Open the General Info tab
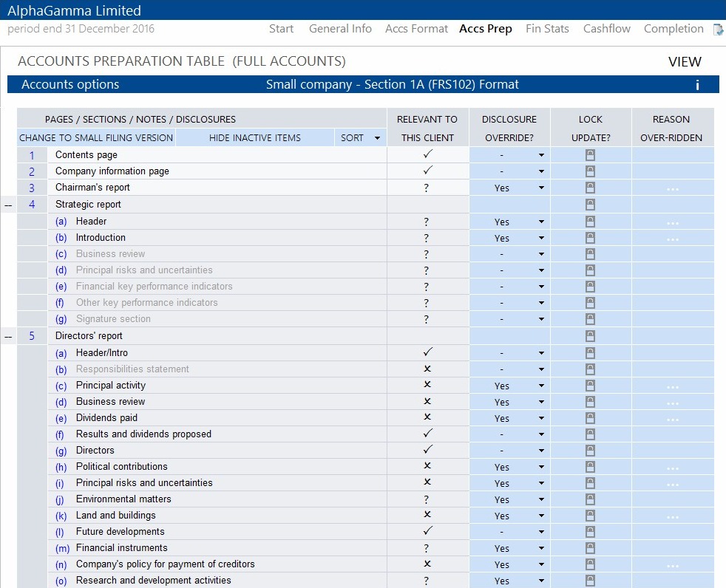 340,29
